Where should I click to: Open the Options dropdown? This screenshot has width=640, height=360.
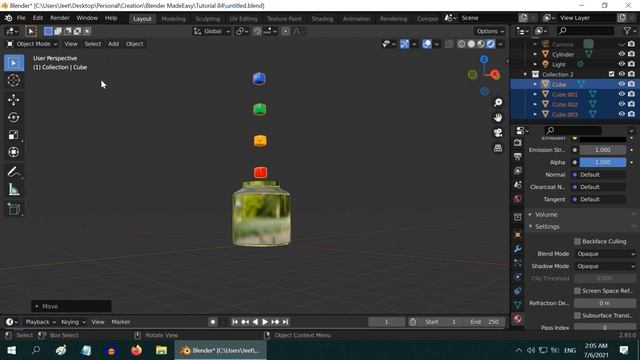click(490, 31)
